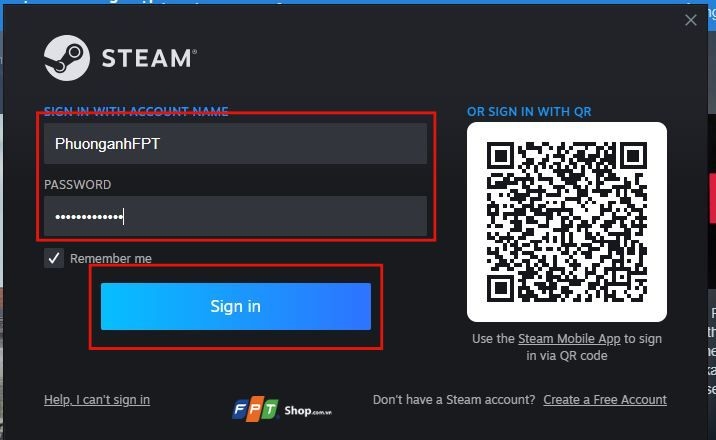Focus the account name field with PhuonganhFPT
The width and height of the screenshot is (716, 440).
[x=236, y=144]
